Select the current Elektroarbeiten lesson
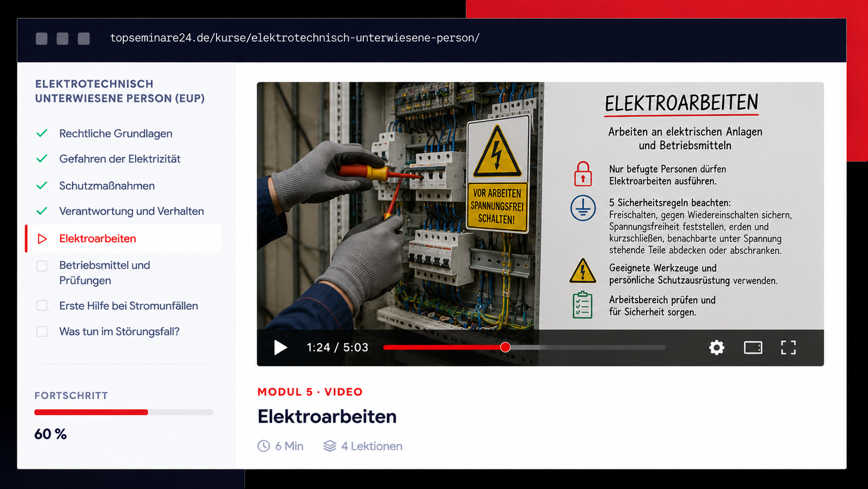The height and width of the screenshot is (489, 868). 124,239
